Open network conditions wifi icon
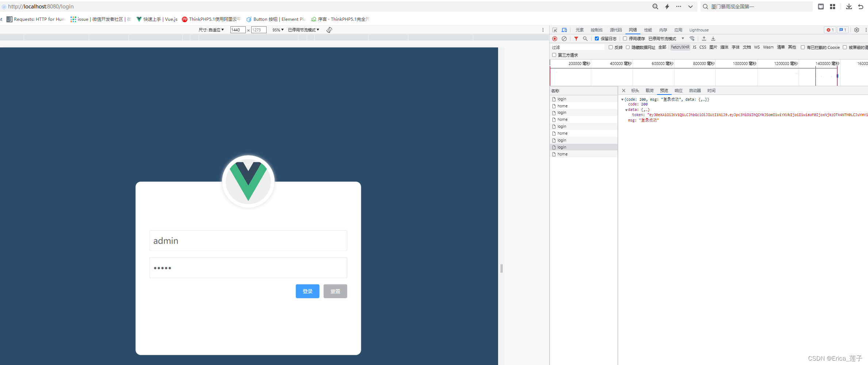868x365 pixels. pos(692,39)
